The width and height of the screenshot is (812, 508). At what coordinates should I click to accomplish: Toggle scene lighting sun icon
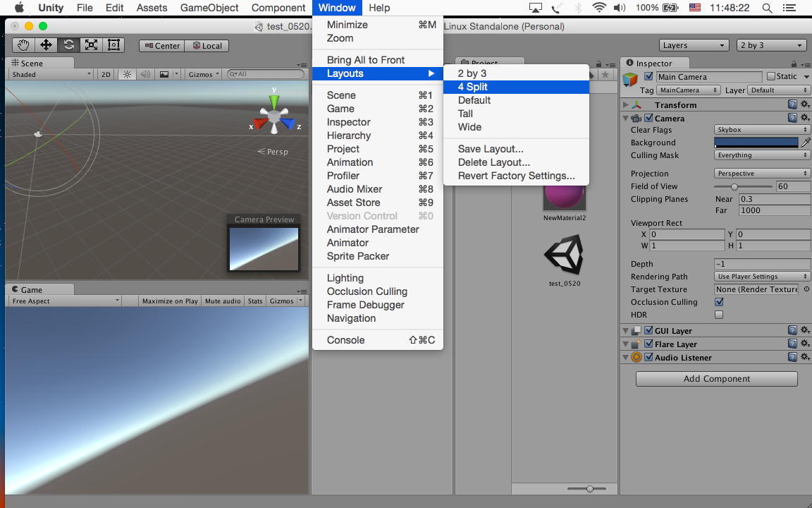pyautogui.click(x=127, y=74)
